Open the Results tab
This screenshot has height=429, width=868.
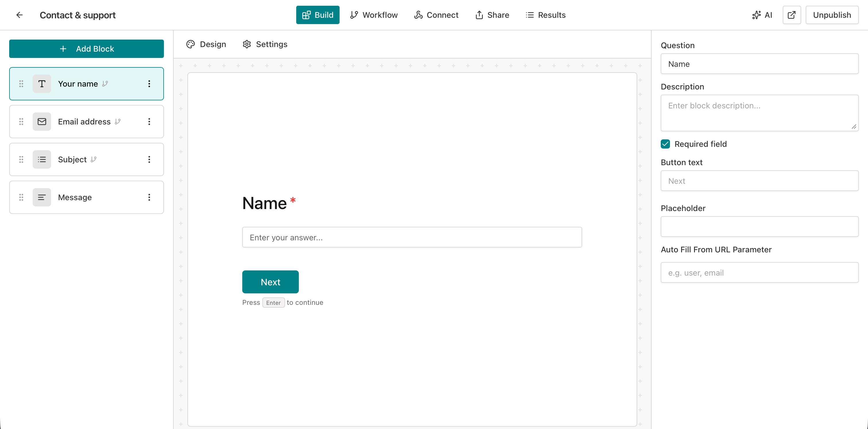546,15
